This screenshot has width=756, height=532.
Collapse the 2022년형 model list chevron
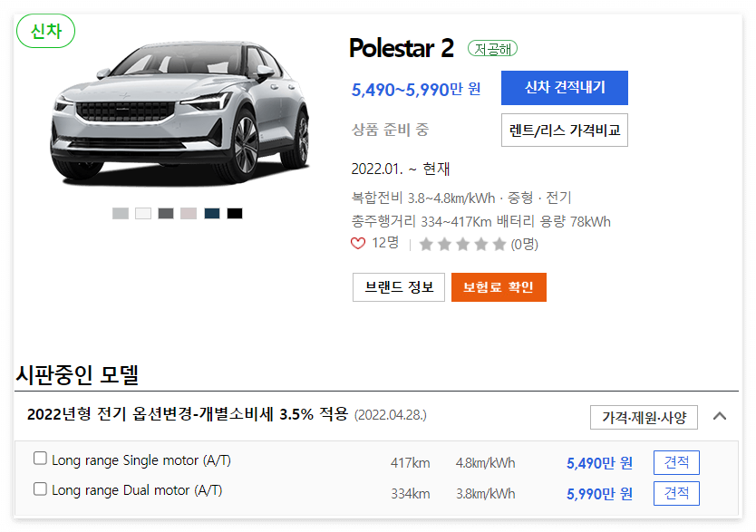coord(720,416)
